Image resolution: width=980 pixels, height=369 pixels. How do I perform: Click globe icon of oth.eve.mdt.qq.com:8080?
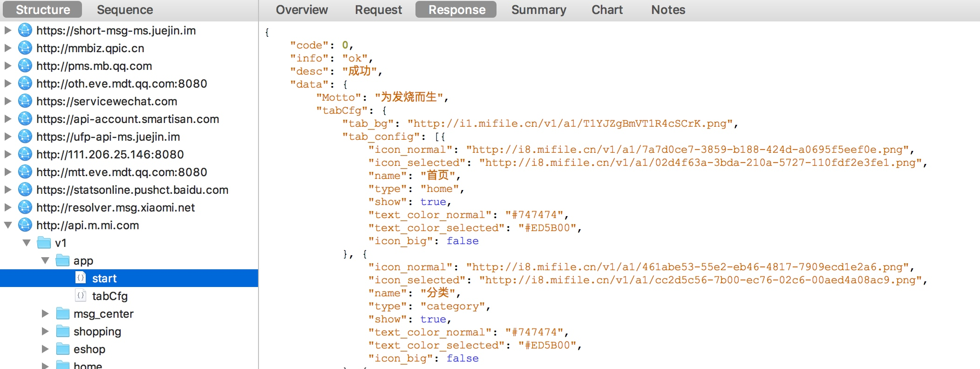tap(25, 83)
